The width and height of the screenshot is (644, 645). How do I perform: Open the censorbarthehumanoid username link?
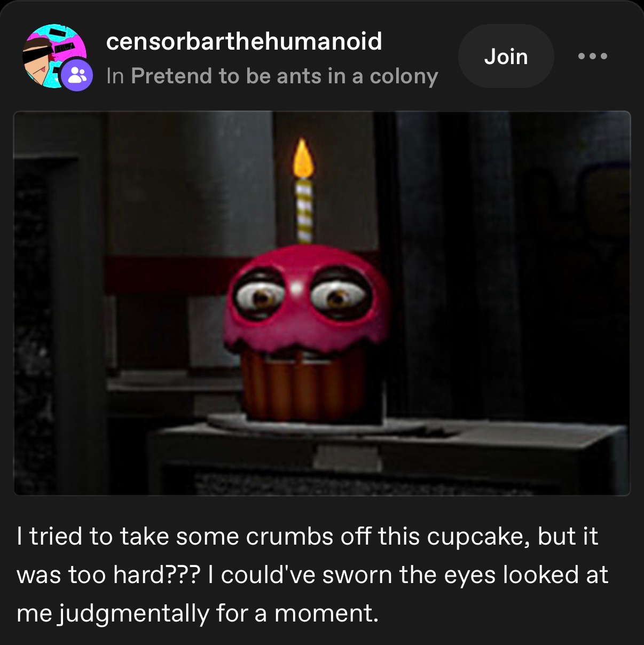click(x=244, y=41)
